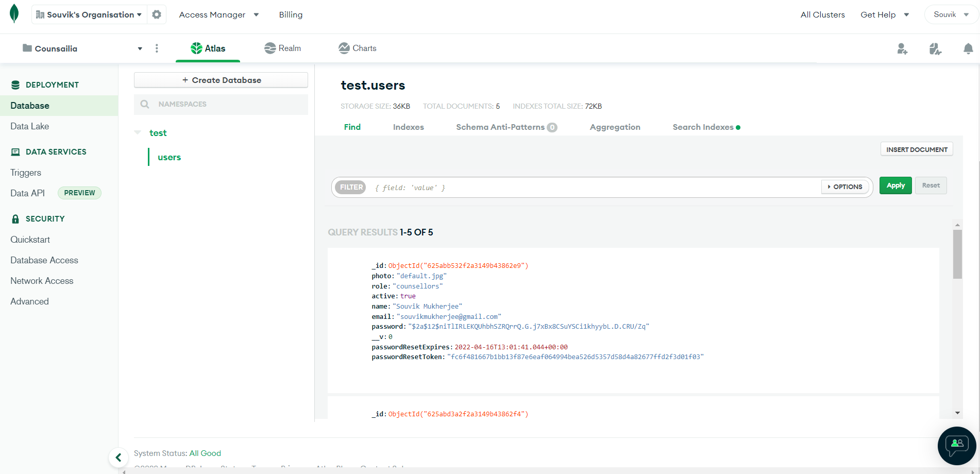Expand the Get Help dropdown
Viewport: 980px width, 474px height.
pos(884,14)
